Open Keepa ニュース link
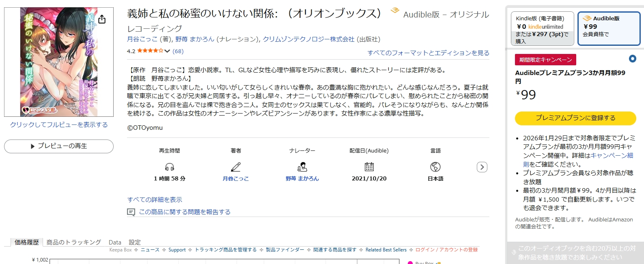Screen dimensions: 644x264 point(150,250)
